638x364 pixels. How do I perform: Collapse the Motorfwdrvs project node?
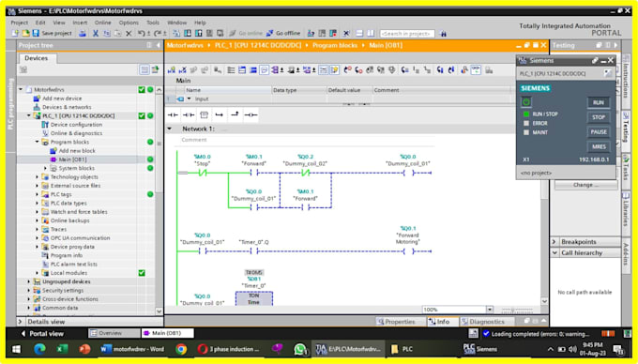tap(21, 89)
